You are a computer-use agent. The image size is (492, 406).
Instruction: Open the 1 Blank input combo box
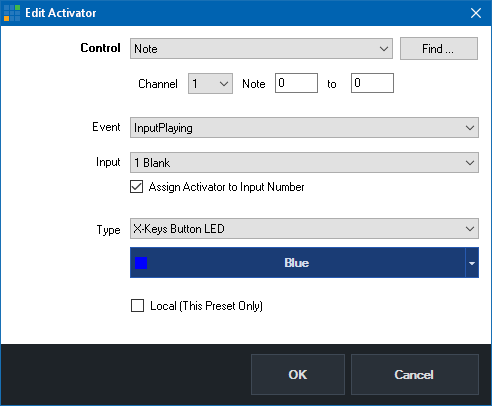tap(304, 163)
